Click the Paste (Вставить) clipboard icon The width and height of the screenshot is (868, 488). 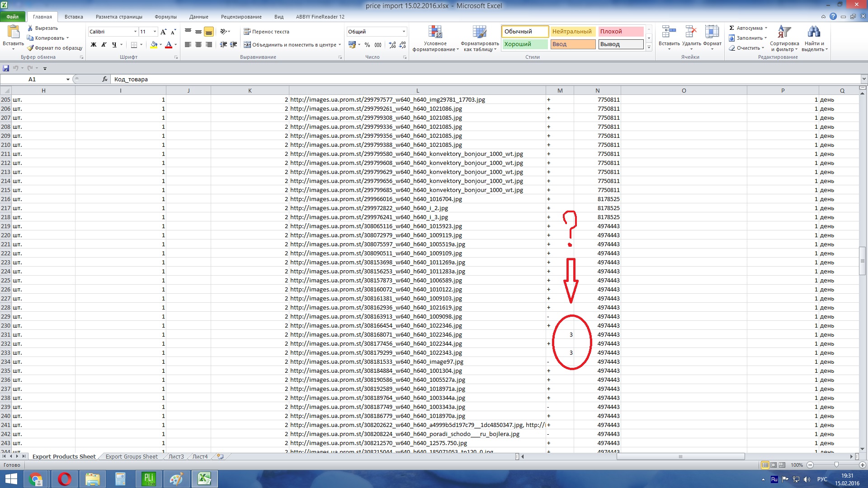pyautogui.click(x=13, y=32)
